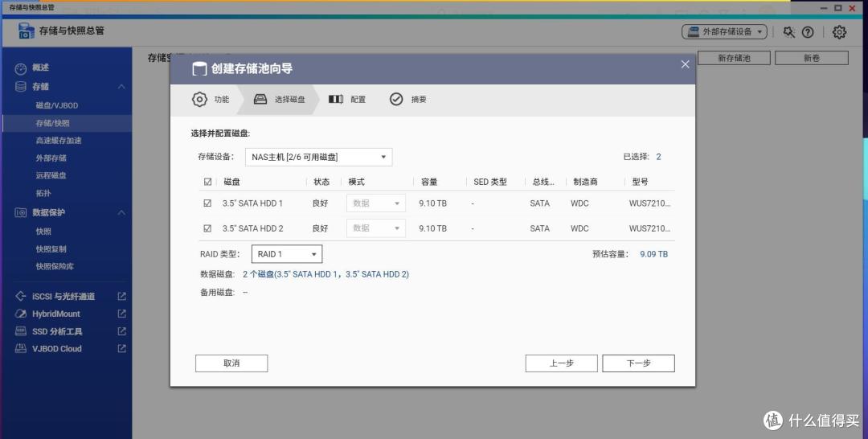
Task: Open the VJBOD Cloud sidebar entry
Action: 56,349
